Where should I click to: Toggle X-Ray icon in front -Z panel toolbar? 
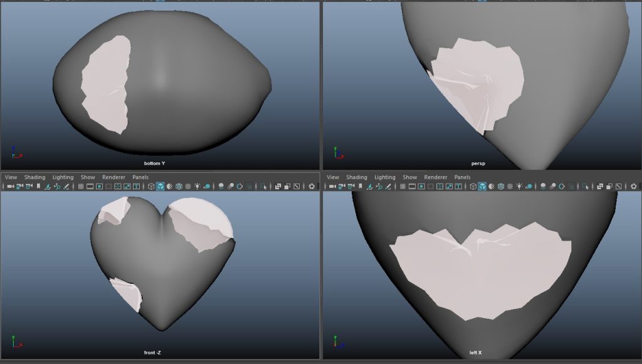[x=278, y=187]
